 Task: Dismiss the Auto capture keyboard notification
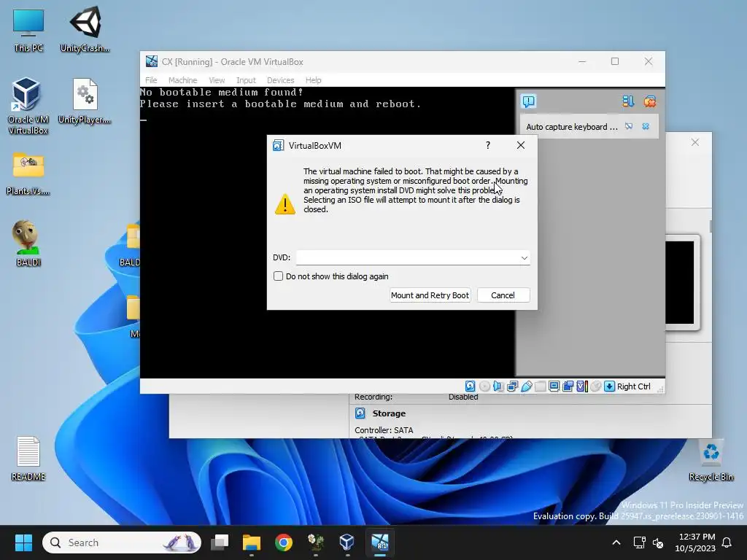coord(646,126)
